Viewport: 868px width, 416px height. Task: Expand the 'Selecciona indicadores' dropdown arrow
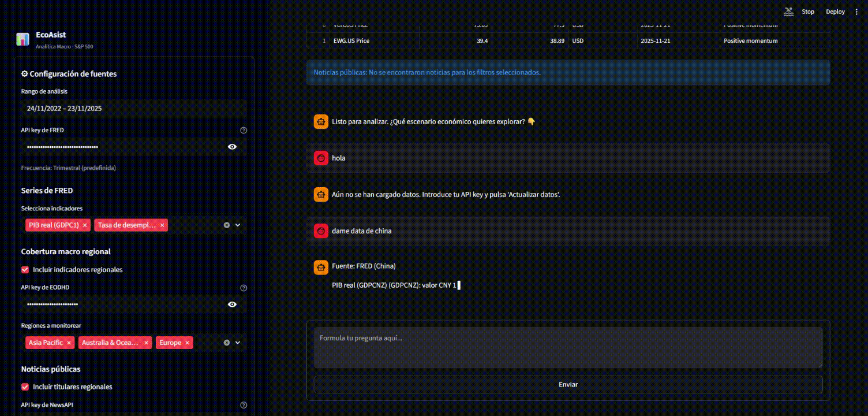(237, 225)
